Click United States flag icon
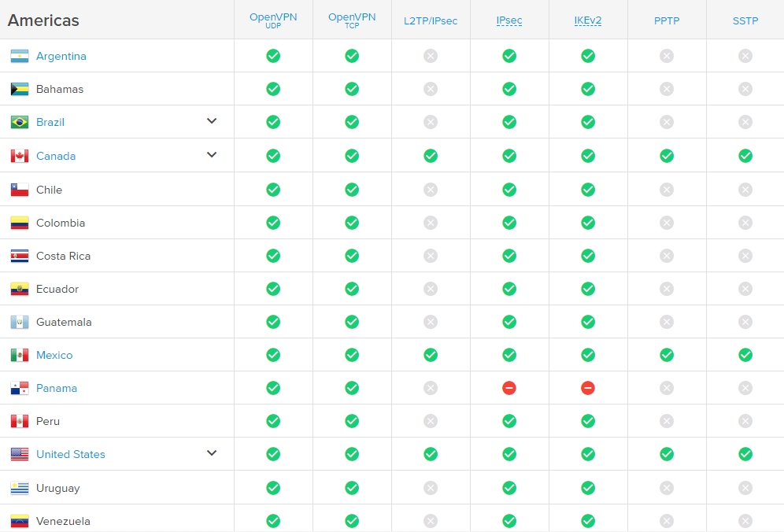The height and width of the screenshot is (532, 784). (20, 454)
